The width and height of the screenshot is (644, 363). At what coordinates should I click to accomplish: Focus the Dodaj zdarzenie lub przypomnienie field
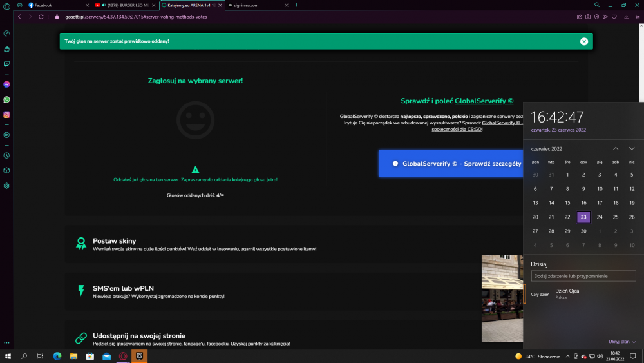(583, 276)
